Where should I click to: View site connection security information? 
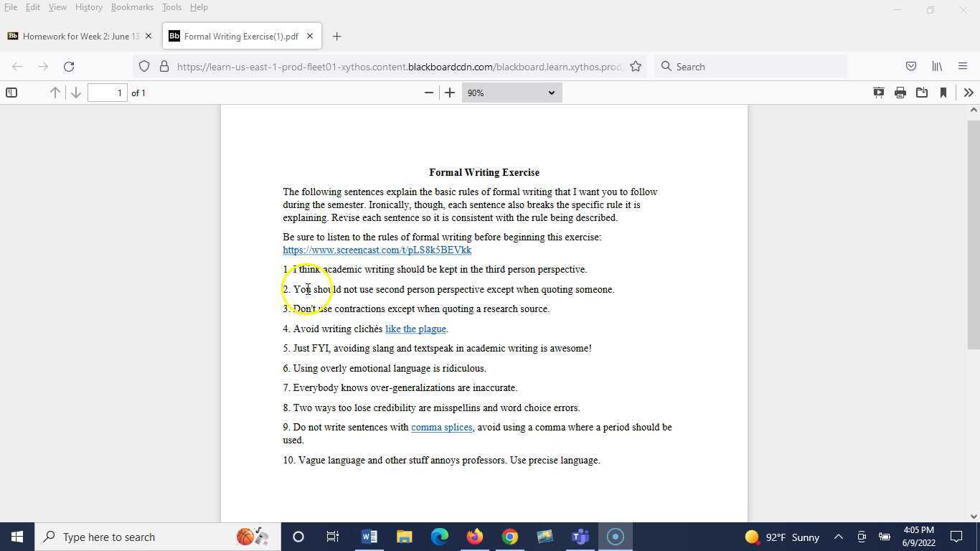click(164, 66)
